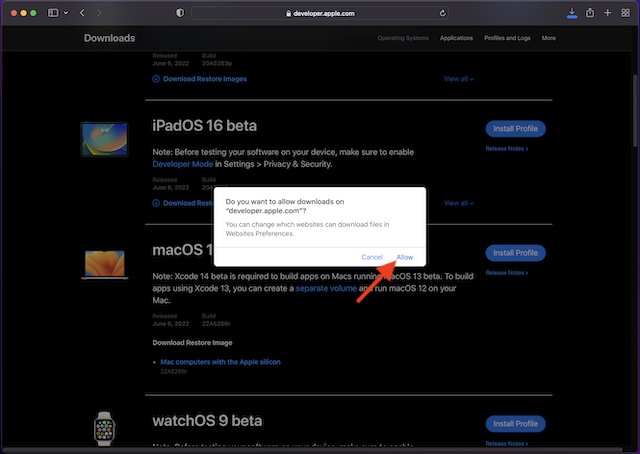640x454 pixels.
Task: Click the plus circle icon under iPadOS
Action: (x=156, y=203)
